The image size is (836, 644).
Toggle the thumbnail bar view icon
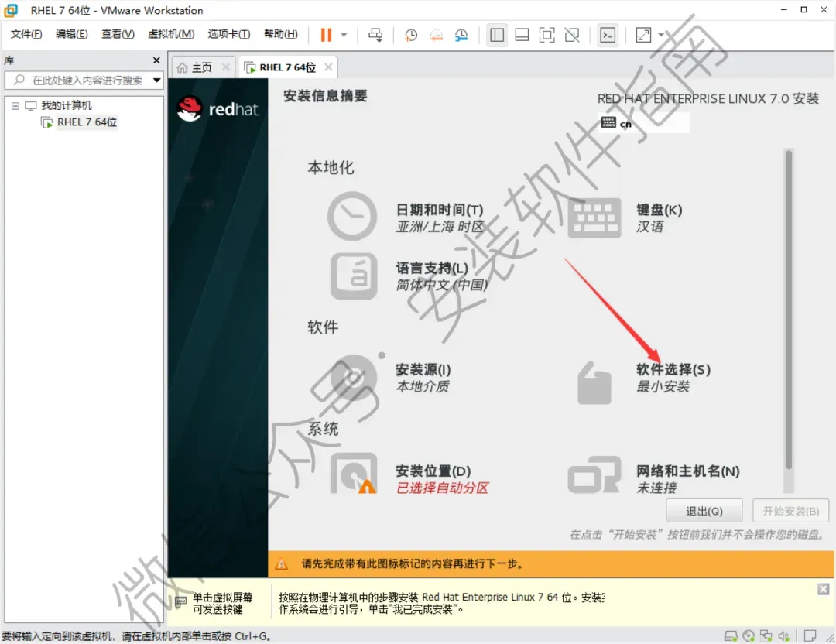pos(522,35)
